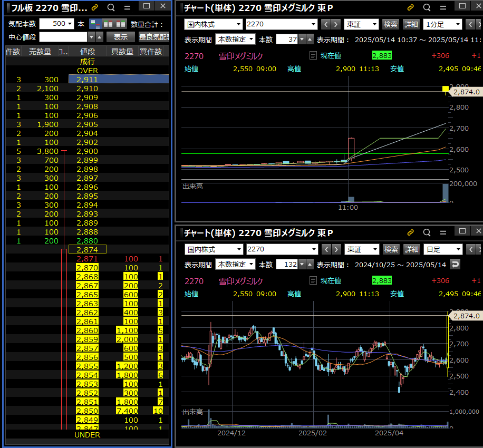Open the 1分足 timeframe dropdown

coord(442,24)
